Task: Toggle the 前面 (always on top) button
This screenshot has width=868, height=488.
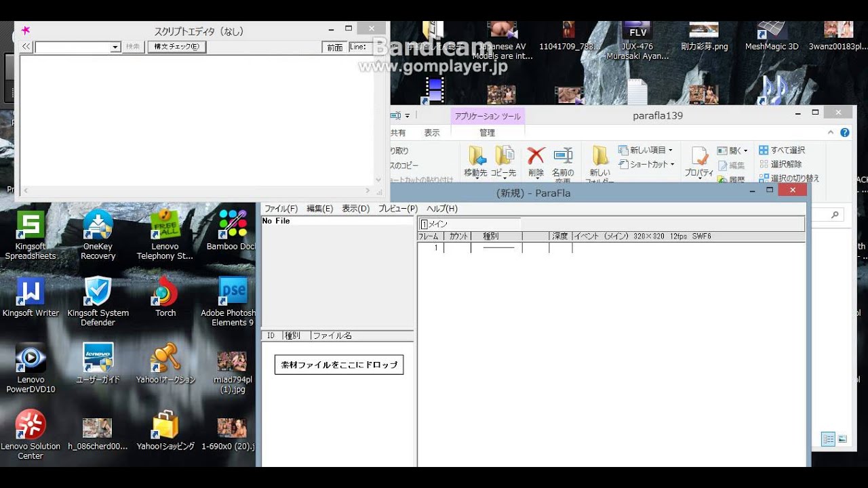Action: tap(334, 47)
